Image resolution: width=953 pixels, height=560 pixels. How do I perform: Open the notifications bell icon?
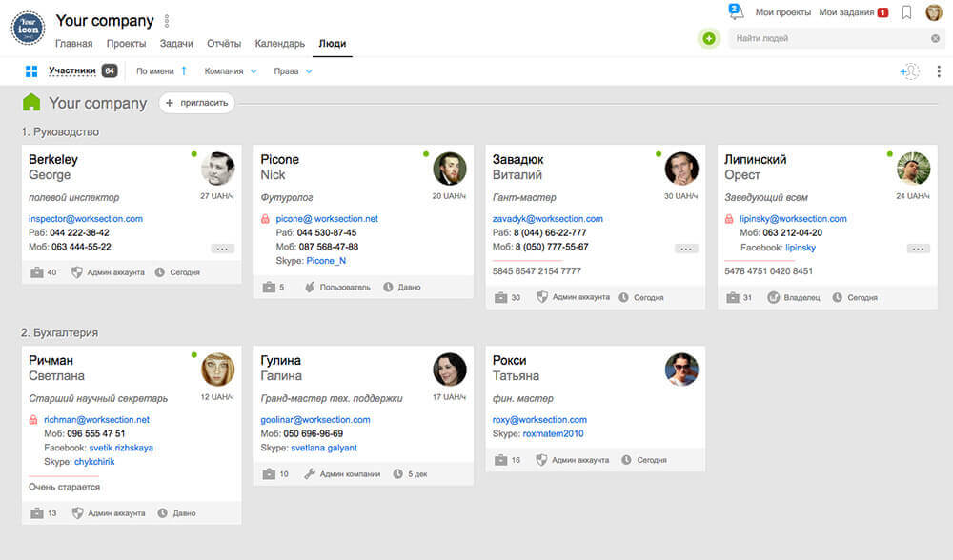[x=736, y=11]
